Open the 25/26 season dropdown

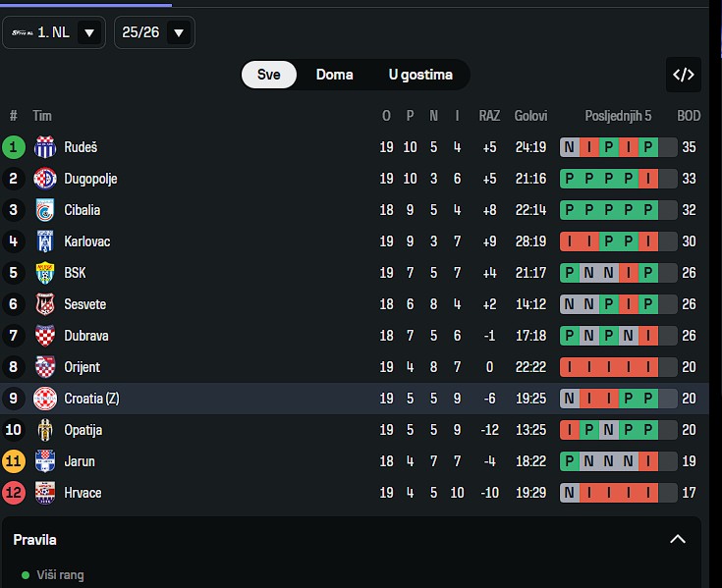(154, 32)
